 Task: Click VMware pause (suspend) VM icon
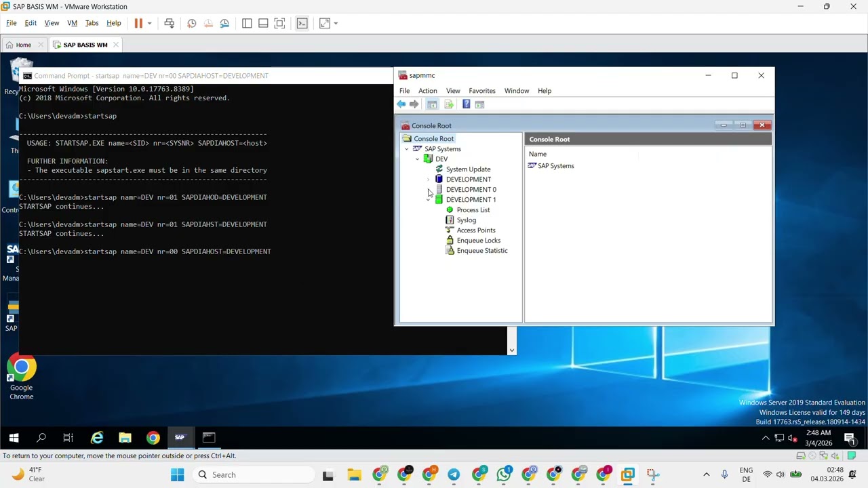[x=138, y=23]
